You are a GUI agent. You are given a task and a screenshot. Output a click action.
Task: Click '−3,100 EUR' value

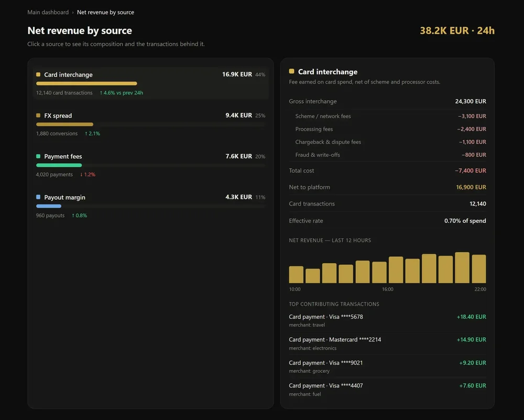472,116
